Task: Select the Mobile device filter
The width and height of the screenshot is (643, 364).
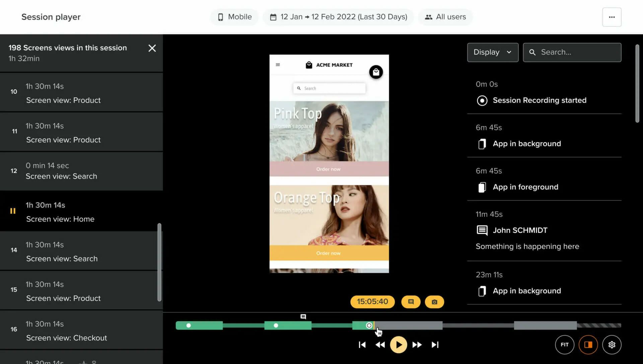Action: tap(234, 17)
